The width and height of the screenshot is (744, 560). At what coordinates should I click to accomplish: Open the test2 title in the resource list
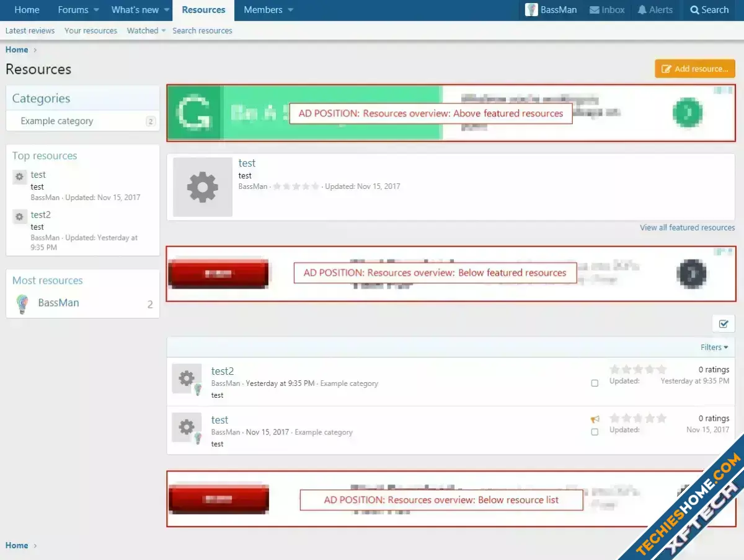point(223,371)
